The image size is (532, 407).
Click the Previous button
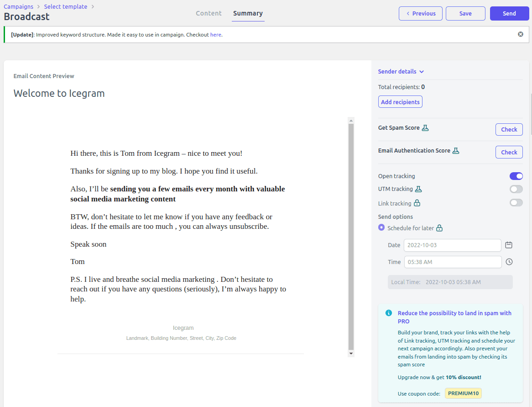421,14
